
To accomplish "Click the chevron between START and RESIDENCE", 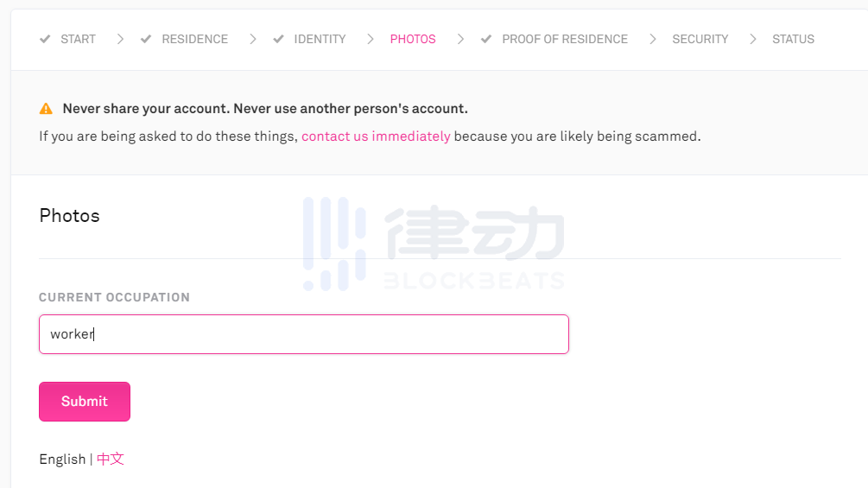I will point(120,39).
